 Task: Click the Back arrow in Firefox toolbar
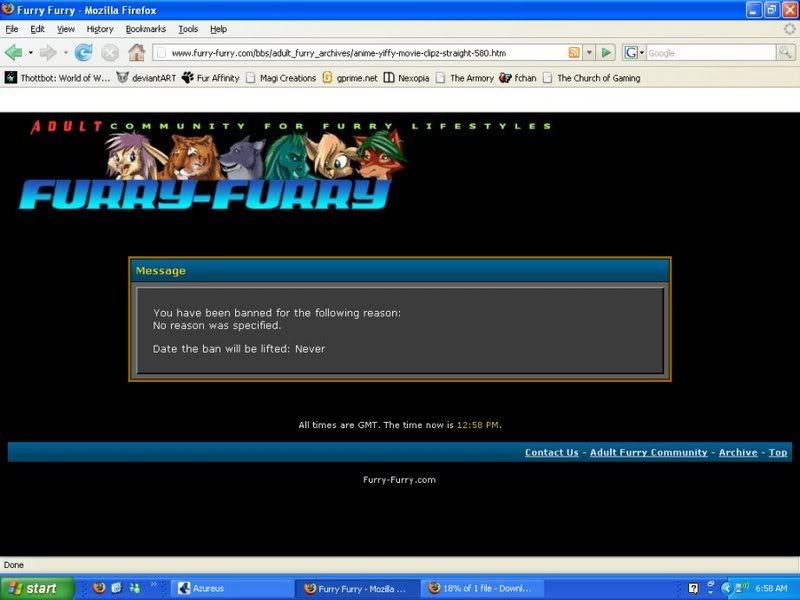[x=13, y=52]
